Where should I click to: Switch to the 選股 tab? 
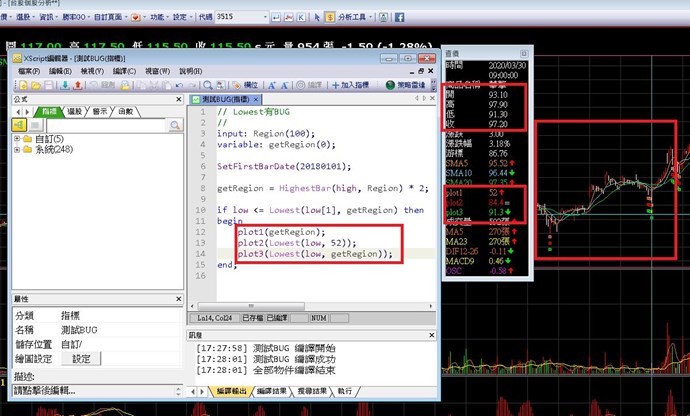pyautogui.click(x=73, y=111)
